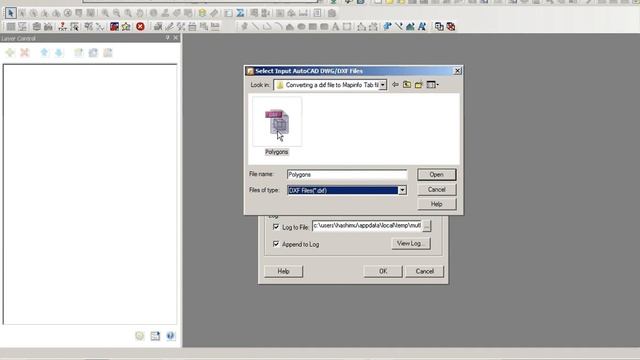Image resolution: width=640 pixels, height=360 pixels.
Task: Open the Text Style picker
Action: tap(422, 27)
